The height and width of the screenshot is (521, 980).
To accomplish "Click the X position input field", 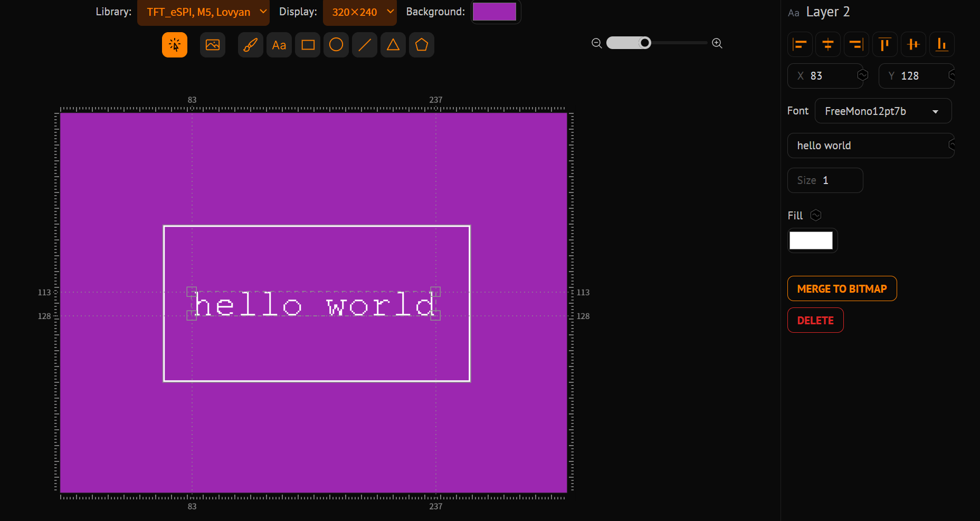I will click(825, 76).
